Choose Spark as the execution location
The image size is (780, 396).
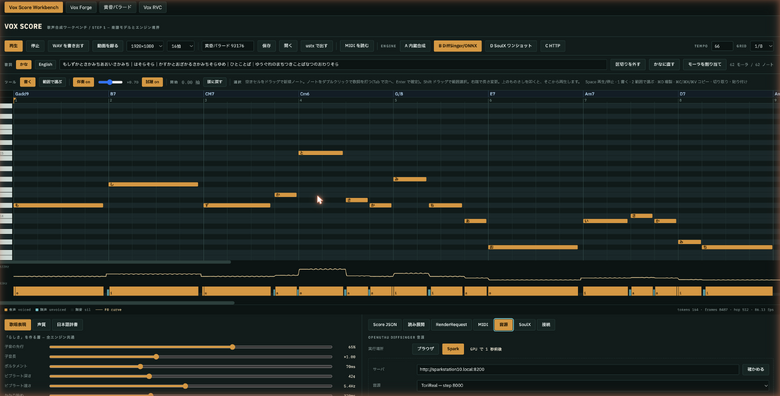coord(453,349)
